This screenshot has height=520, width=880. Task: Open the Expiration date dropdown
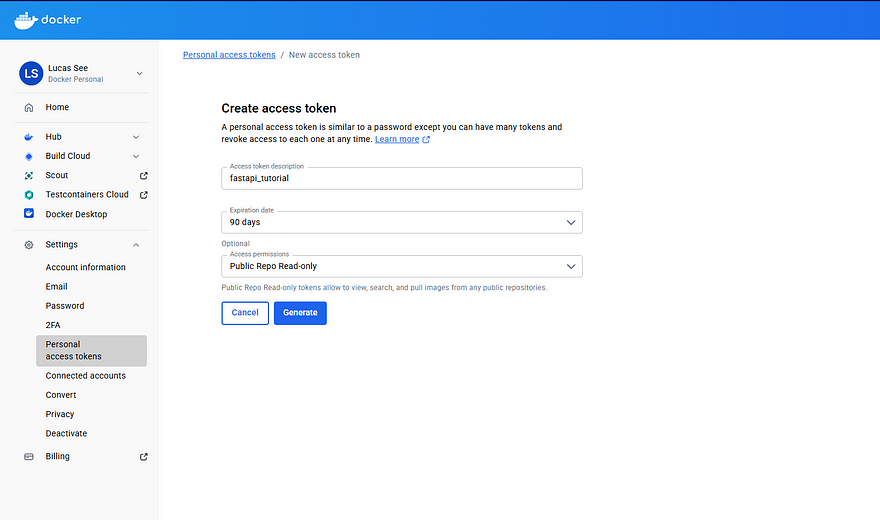coord(401,222)
